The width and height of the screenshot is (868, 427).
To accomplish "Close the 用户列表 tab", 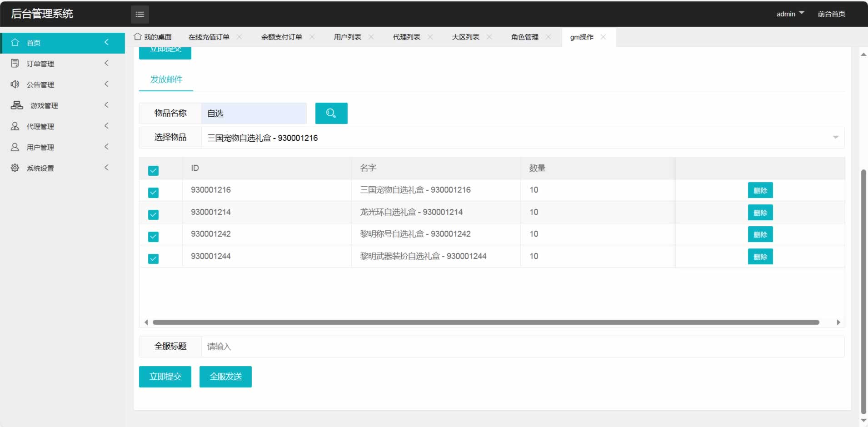I will coord(371,37).
